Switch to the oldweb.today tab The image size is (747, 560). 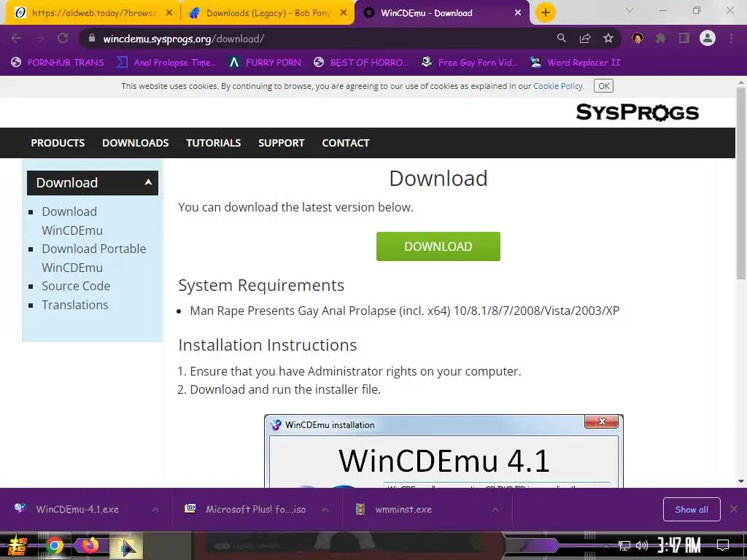[93, 13]
